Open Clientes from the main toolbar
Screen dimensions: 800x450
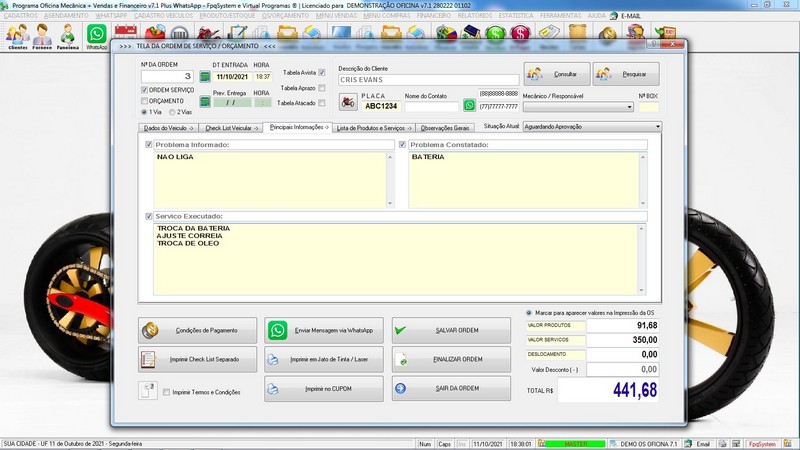pos(17,37)
